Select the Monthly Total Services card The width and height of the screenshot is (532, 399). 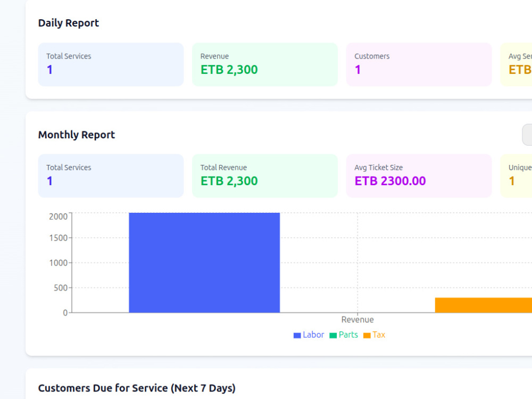[111, 176]
